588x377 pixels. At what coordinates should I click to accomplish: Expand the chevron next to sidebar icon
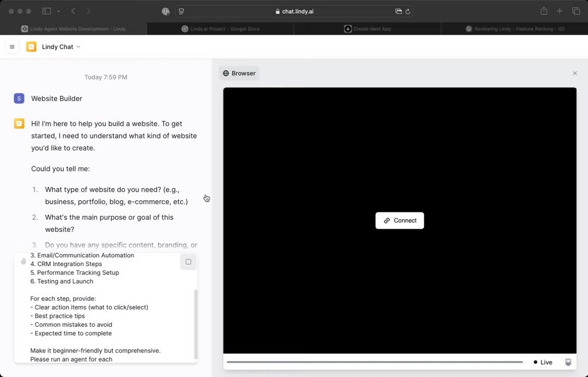coord(58,11)
